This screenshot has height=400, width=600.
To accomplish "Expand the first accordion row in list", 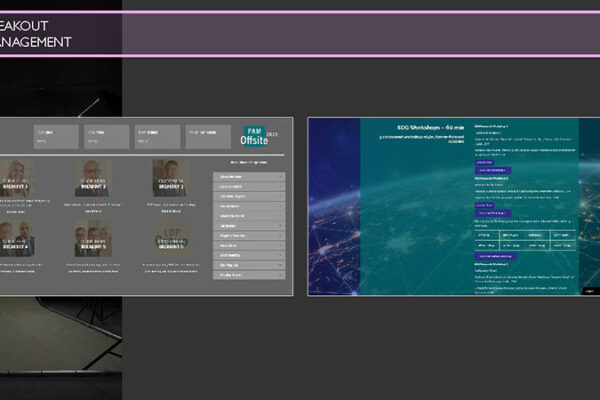I will click(249, 177).
